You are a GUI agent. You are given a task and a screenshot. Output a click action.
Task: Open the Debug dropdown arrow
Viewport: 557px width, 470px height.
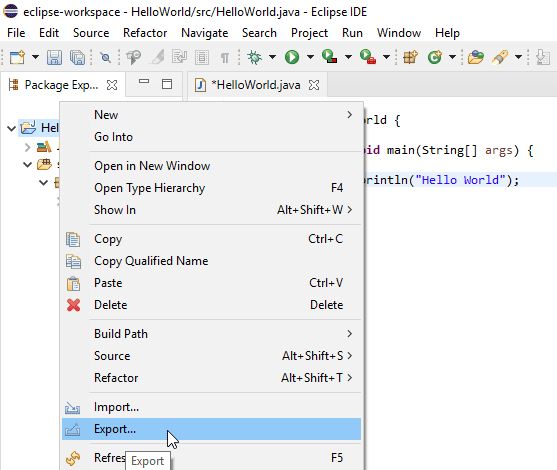[272, 57]
